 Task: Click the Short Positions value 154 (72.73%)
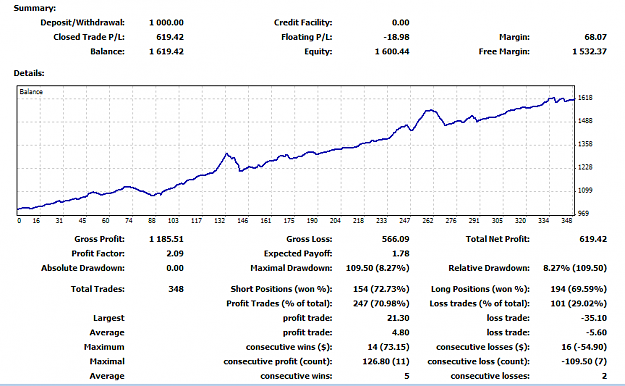point(381,289)
